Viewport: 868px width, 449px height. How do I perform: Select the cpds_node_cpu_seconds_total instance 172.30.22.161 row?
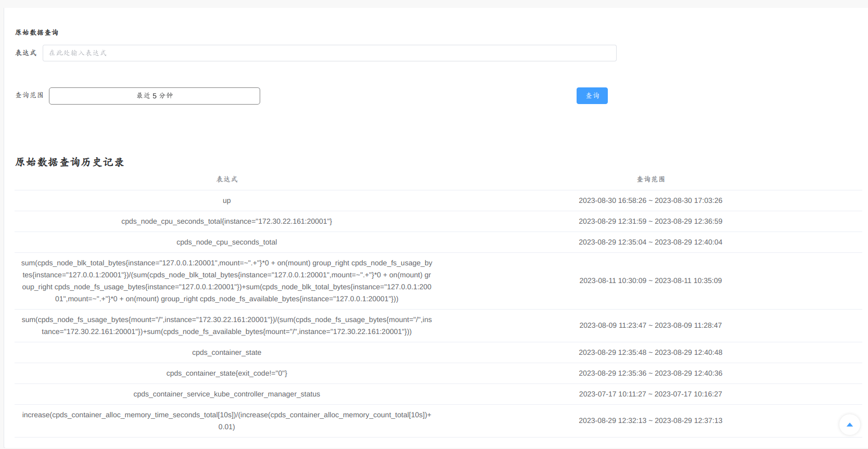[x=226, y=222]
